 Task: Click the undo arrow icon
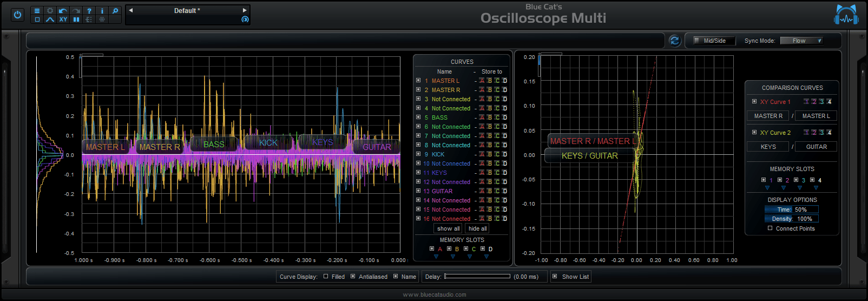(x=63, y=11)
